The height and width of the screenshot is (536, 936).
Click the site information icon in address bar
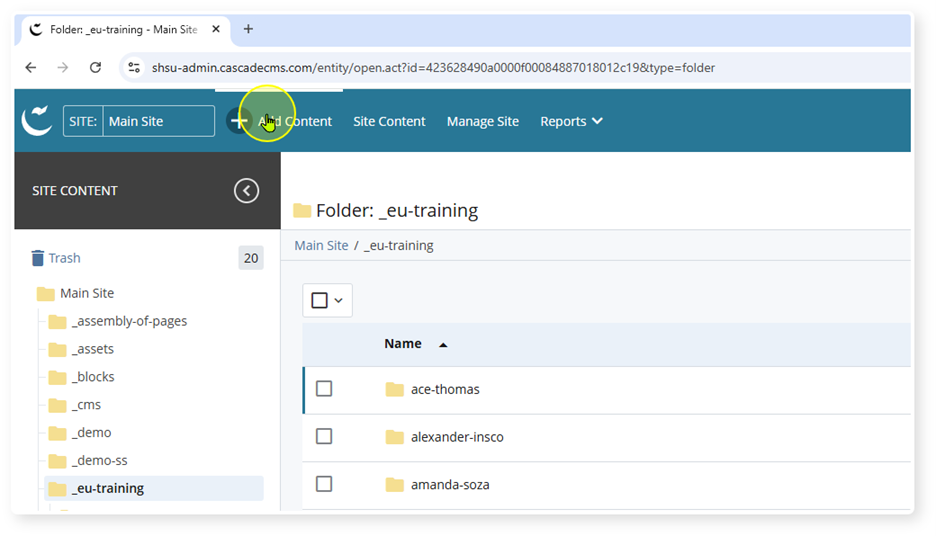click(134, 68)
